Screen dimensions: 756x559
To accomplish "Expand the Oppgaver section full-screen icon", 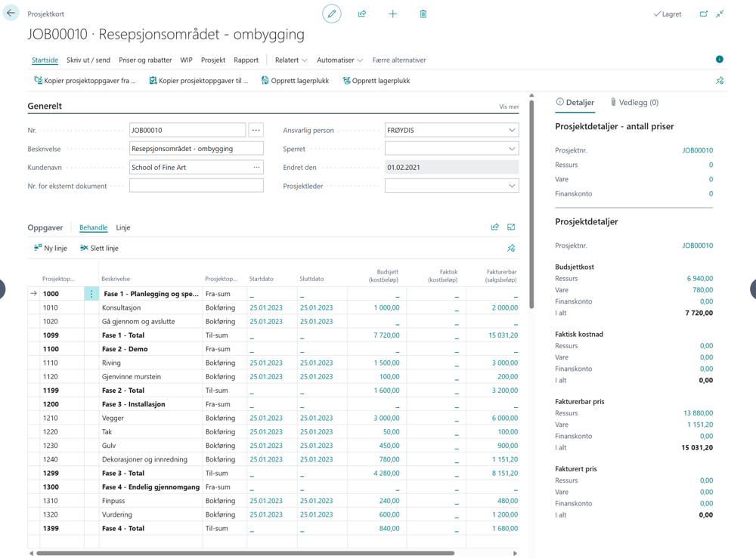I will [x=511, y=227].
